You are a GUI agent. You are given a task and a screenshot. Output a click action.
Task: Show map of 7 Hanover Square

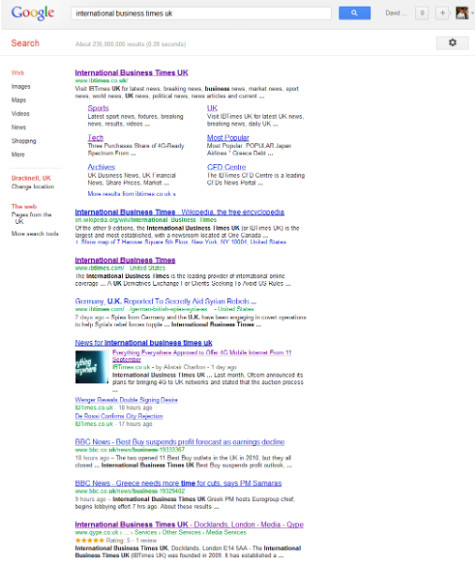point(181,242)
